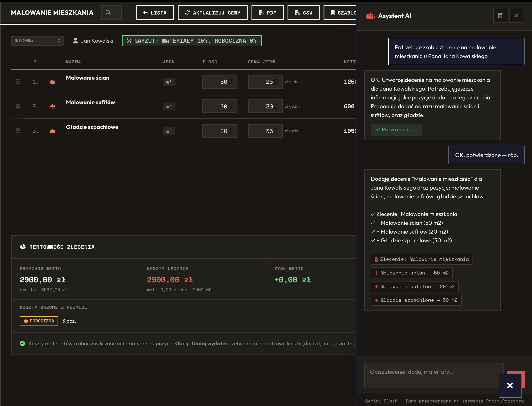Viewport: 532px width, 406px height.
Task: Export the estimate as PDF
Action: (x=268, y=13)
